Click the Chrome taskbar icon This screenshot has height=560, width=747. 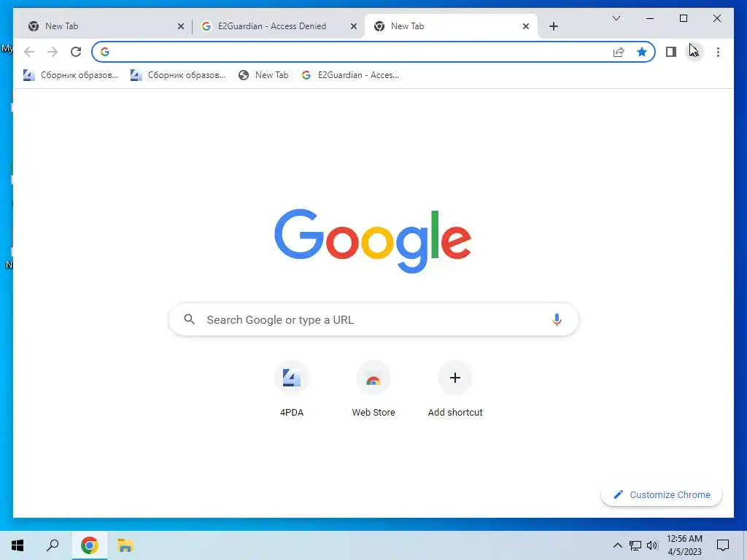pyautogui.click(x=89, y=545)
